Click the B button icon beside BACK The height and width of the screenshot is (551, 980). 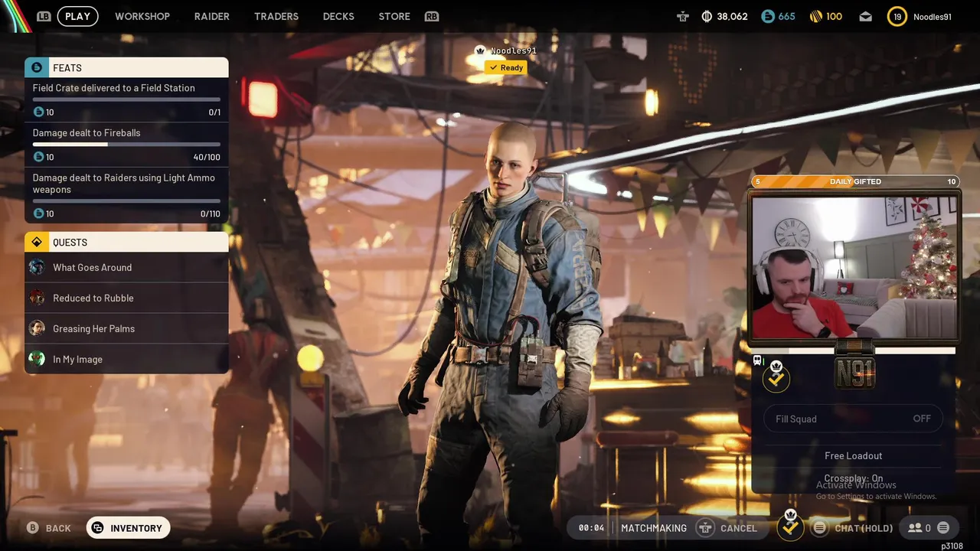(x=33, y=528)
